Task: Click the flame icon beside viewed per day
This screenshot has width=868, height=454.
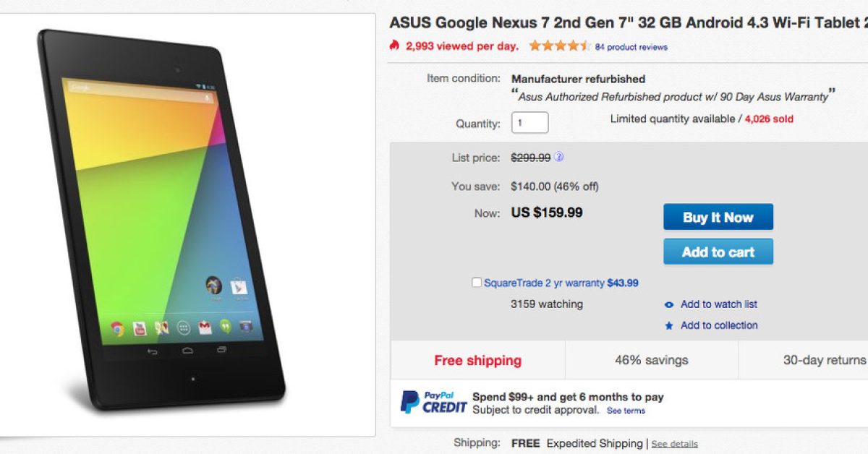Action: tap(394, 46)
